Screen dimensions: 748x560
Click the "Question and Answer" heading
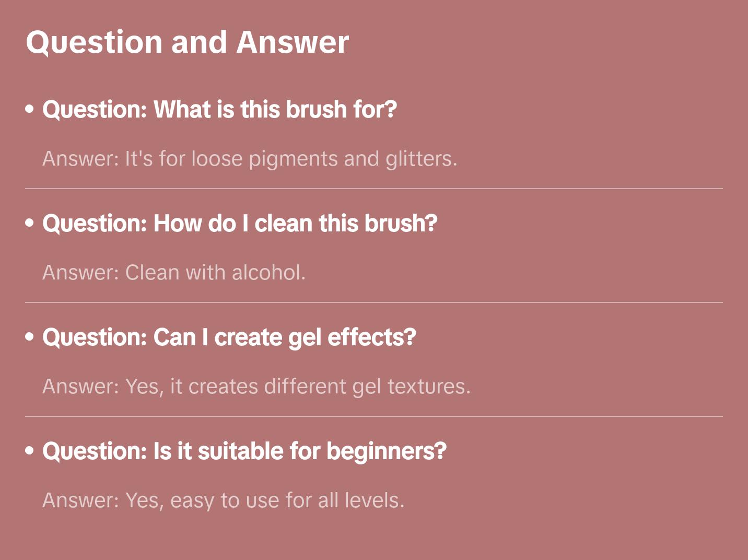pyautogui.click(x=187, y=42)
